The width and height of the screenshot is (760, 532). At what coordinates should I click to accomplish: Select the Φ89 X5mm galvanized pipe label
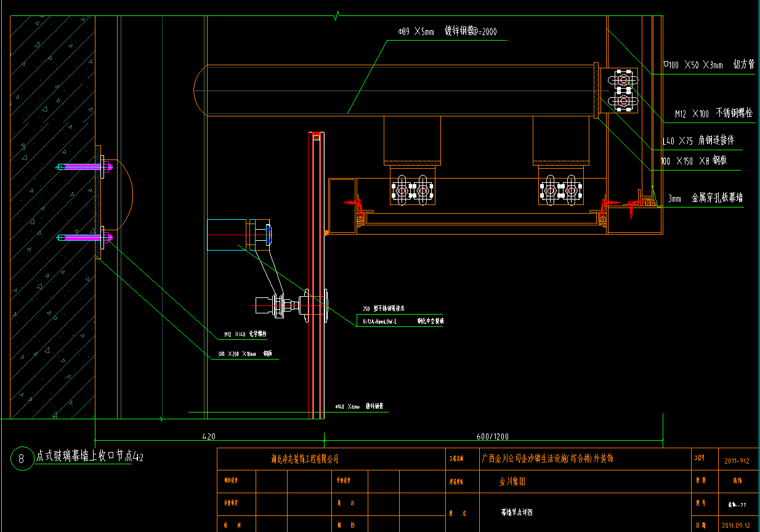(x=448, y=31)
